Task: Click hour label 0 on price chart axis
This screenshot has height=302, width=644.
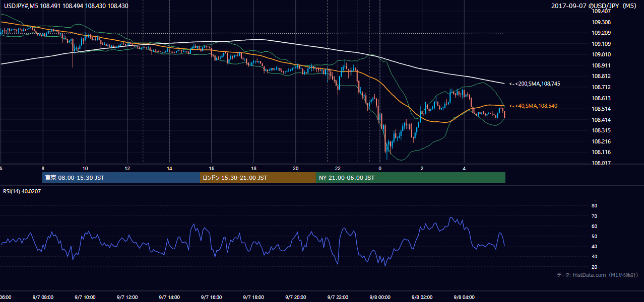Action: point(380,169)
